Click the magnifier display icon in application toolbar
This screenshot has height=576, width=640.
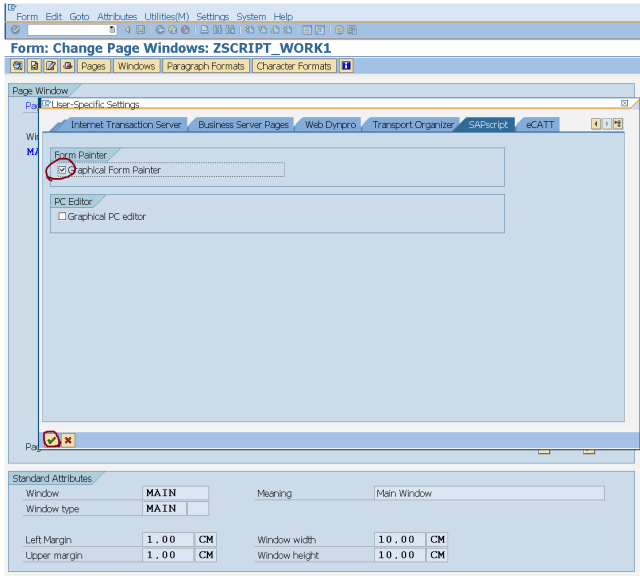(18, 66)
